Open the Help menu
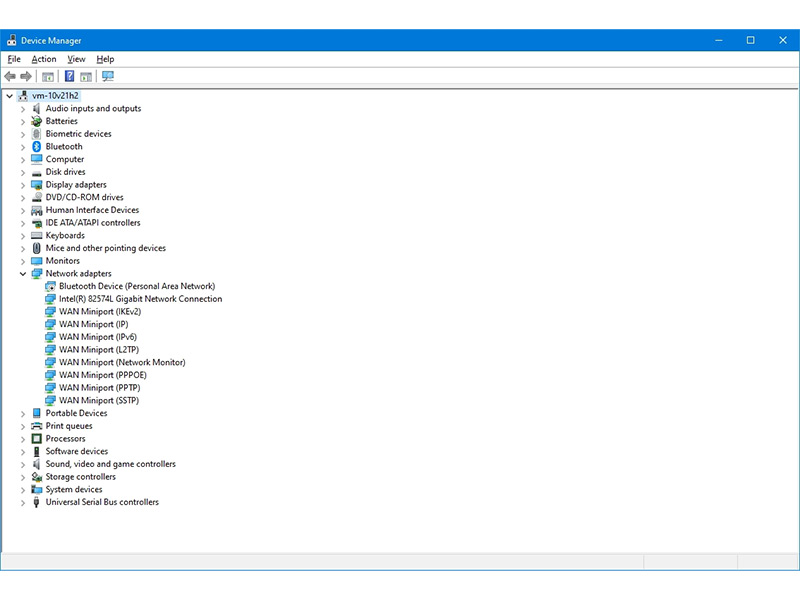The image size is (800, 600). [105, 59]
